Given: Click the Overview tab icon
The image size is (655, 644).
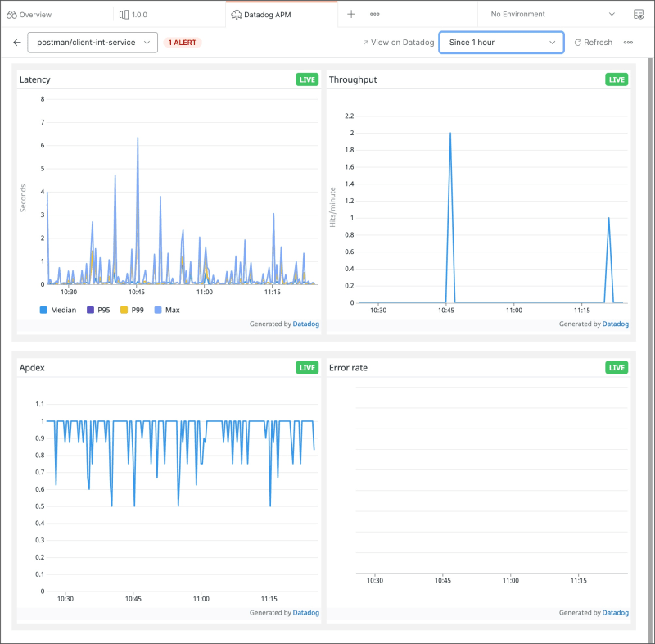Looking at the screenshot, I should 11,14.
